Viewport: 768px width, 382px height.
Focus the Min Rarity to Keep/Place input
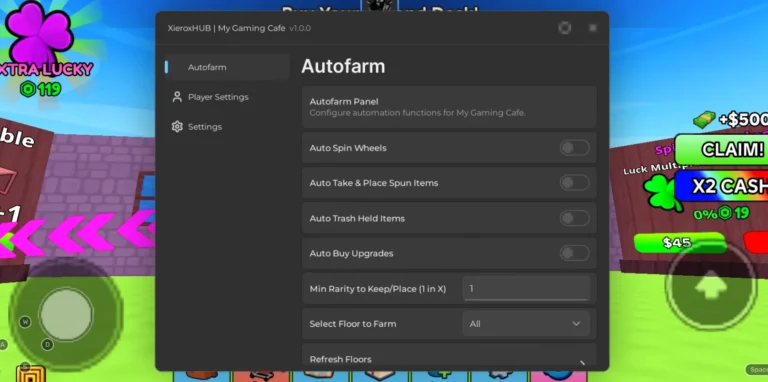(526, 289)
